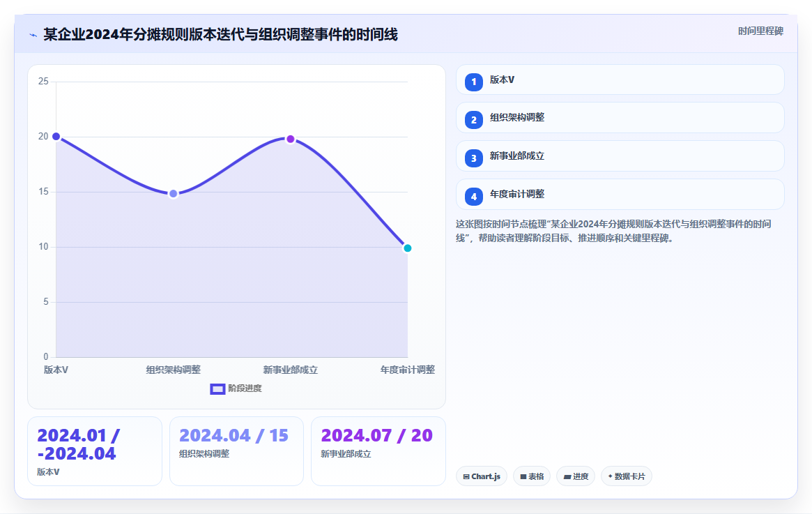Click the 年度审计调整 x-axis label
The height and width of the screenshot is (514, 812).
coord(408,370)
